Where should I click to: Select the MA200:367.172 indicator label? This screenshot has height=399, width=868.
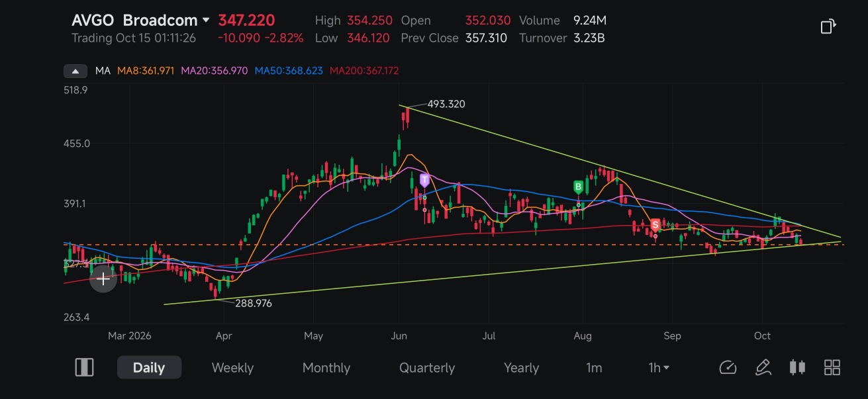(x=364, y=71)
